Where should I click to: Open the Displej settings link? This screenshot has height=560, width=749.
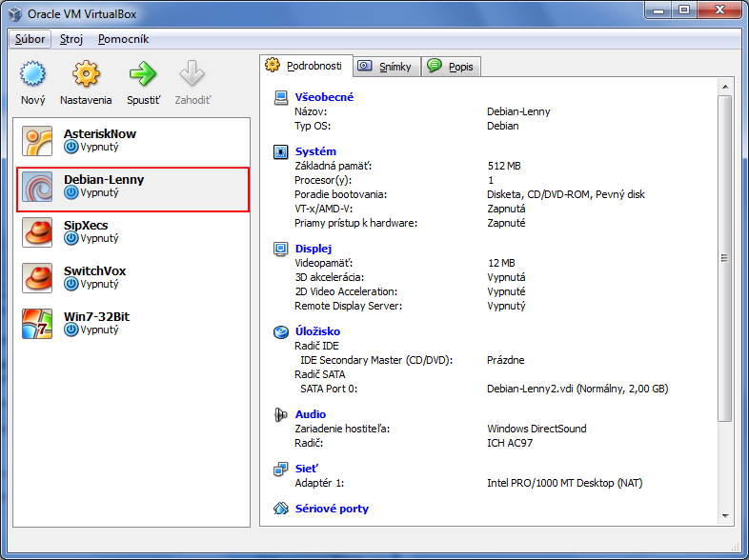314,249
